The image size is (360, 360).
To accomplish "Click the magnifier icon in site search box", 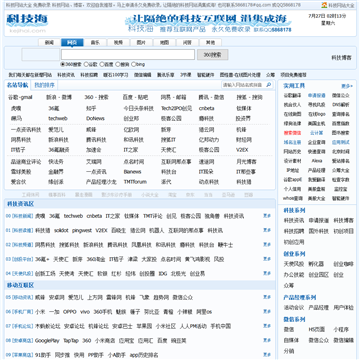I will coord(268,85).
